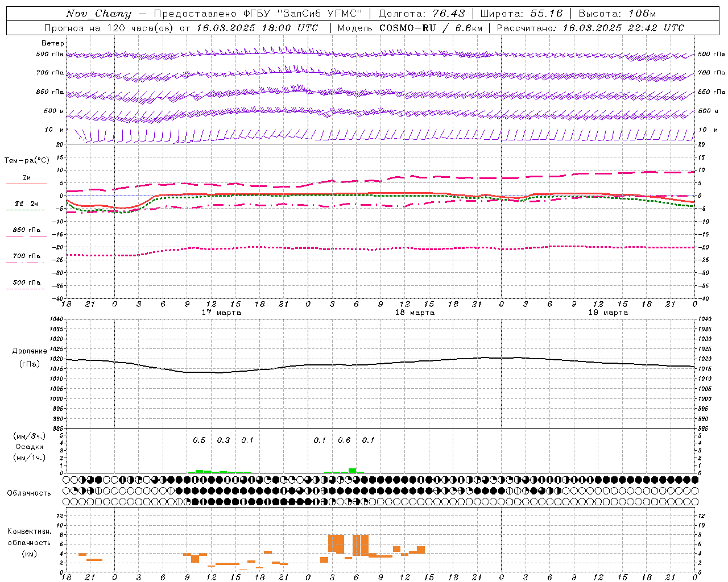Click the 0.5 precipitation amount
This screenshot has height=582, width=728.
(x=199, y=440)
